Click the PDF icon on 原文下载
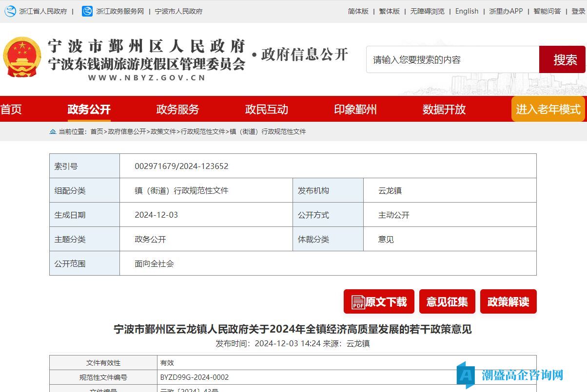587x392 pixels. click(x=358, y=302)
